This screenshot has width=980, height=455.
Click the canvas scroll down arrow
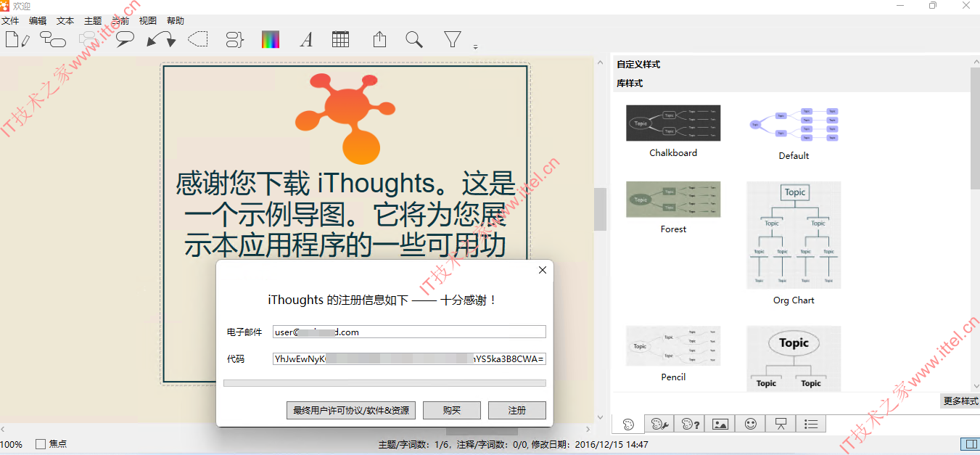click(x=600, y=417)
